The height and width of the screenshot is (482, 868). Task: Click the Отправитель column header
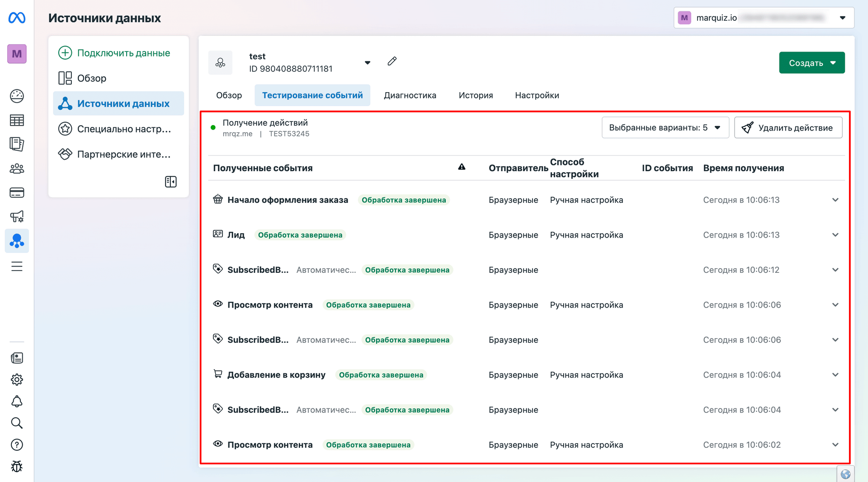pos(518,168)
